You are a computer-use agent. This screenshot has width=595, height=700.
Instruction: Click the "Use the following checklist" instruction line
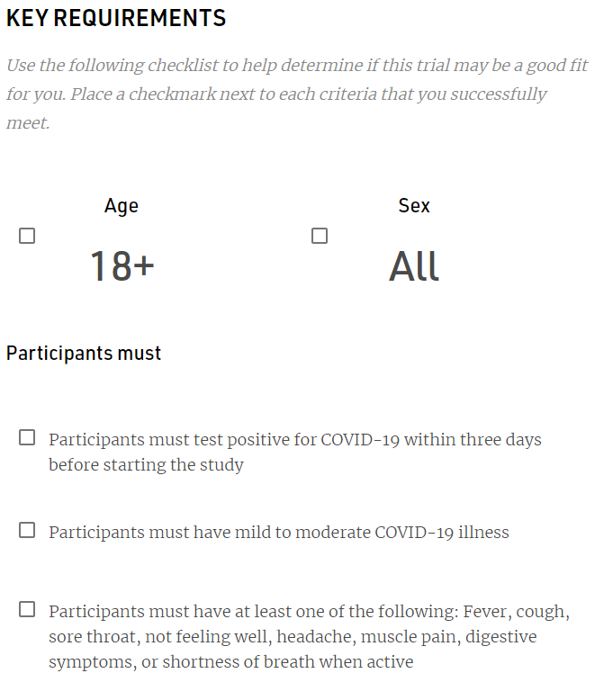(297, 67)
